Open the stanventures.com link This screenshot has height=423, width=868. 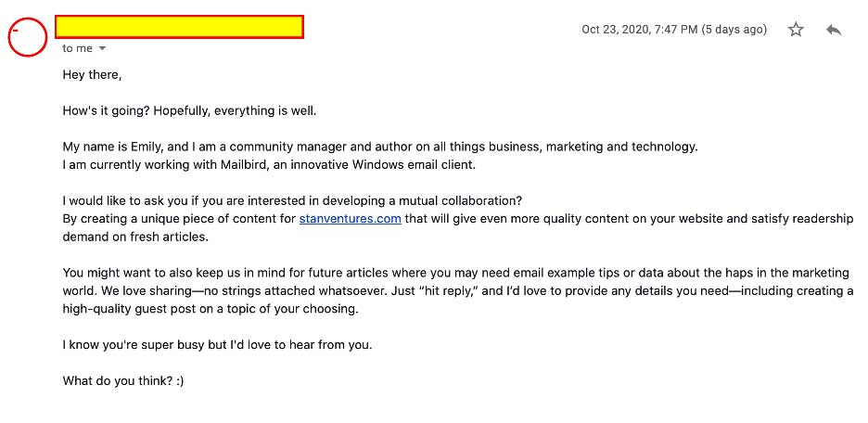pos(350,218)
